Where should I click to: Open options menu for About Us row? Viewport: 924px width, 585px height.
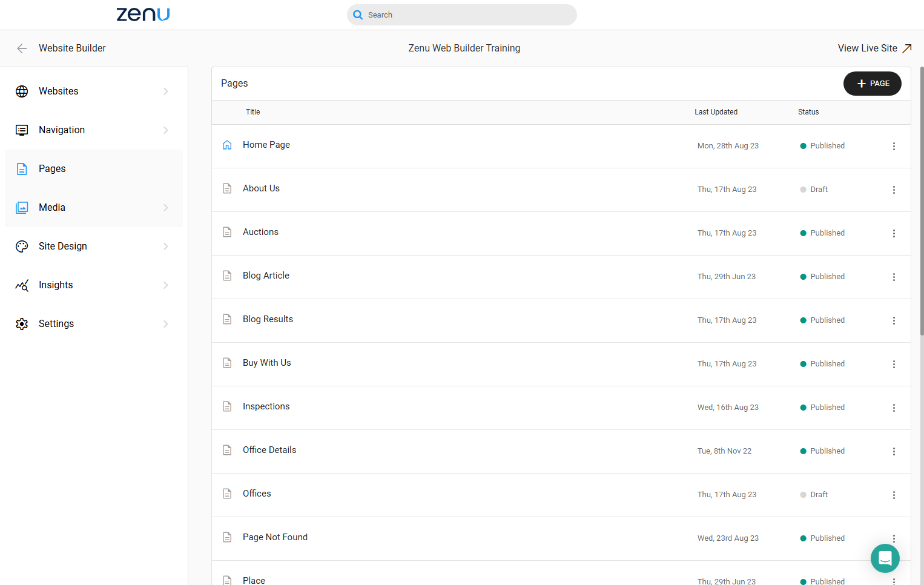pyautogui.click(x=894, y=190)
